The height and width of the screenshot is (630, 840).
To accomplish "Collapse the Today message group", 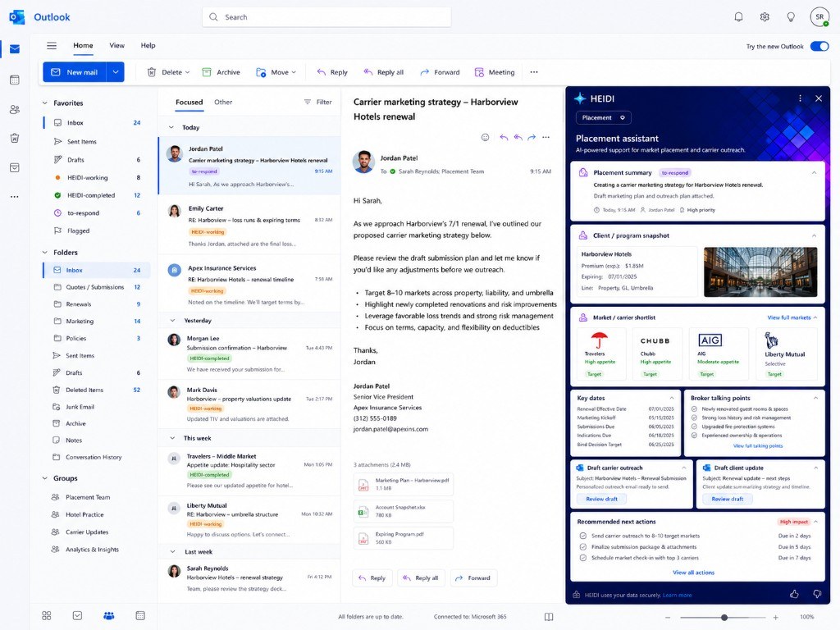I will [171, 127].
